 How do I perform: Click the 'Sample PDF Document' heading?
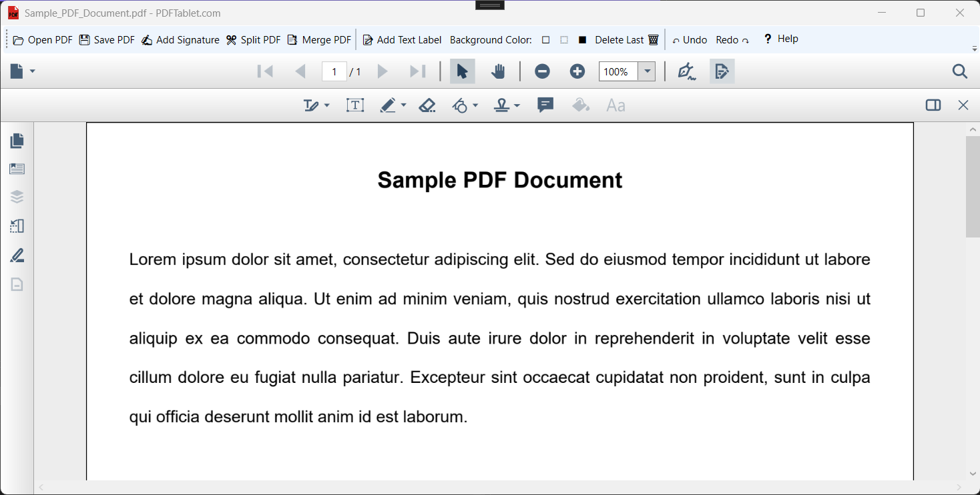(500, 180)
